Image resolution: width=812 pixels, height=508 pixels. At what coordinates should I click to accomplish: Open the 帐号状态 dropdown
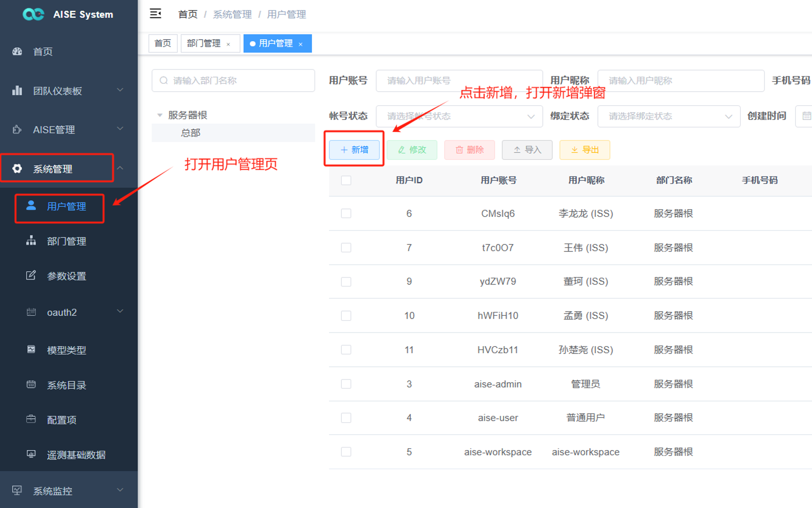[x=459, y=116]
